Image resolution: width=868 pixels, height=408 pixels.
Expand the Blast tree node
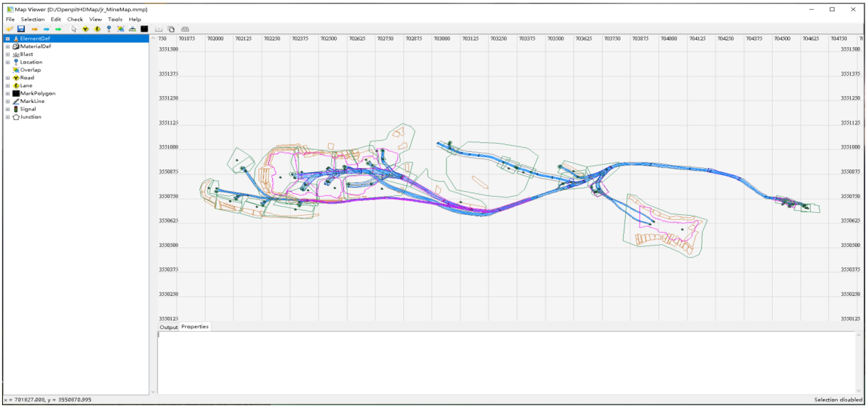[8, 54]
